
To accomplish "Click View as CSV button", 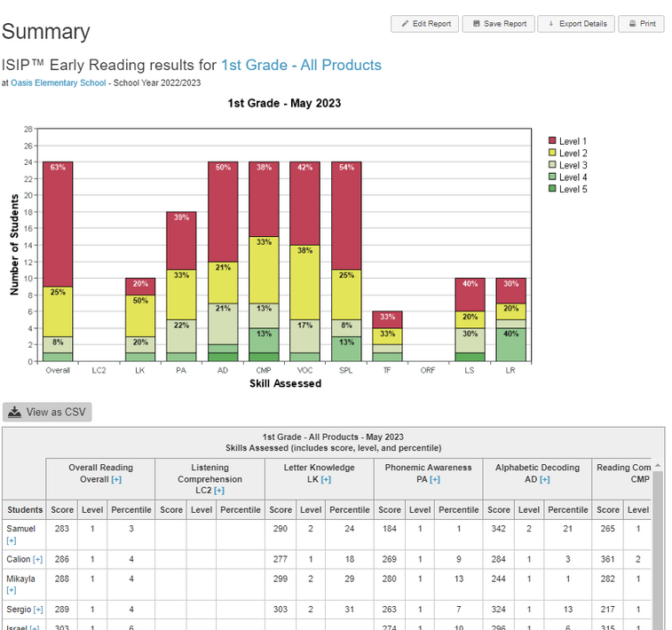I will [x=47, y=412].
